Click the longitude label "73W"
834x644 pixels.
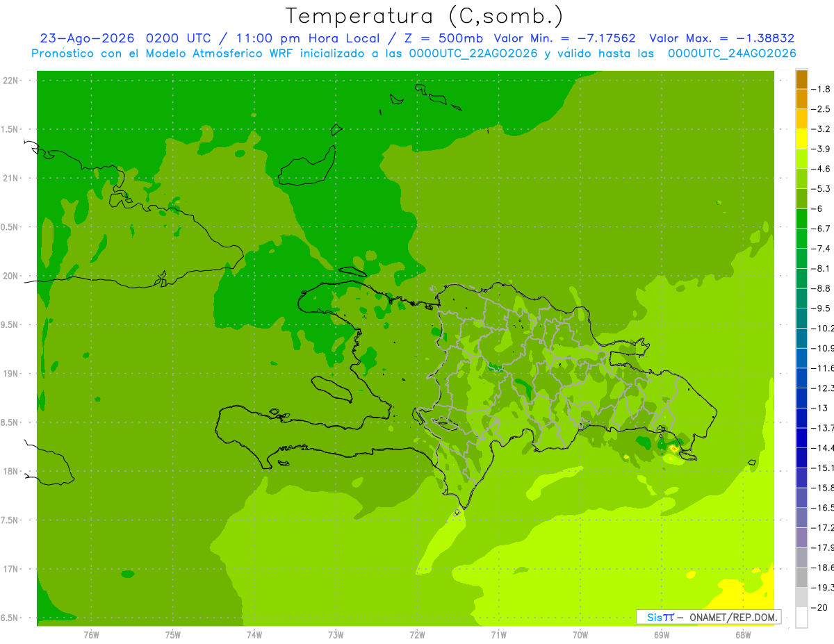[x=336, y=634]
